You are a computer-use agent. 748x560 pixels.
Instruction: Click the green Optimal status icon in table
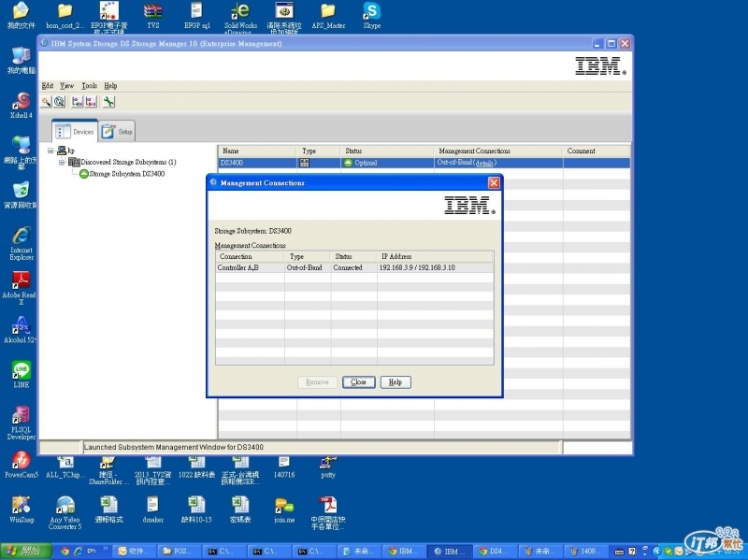348,163
